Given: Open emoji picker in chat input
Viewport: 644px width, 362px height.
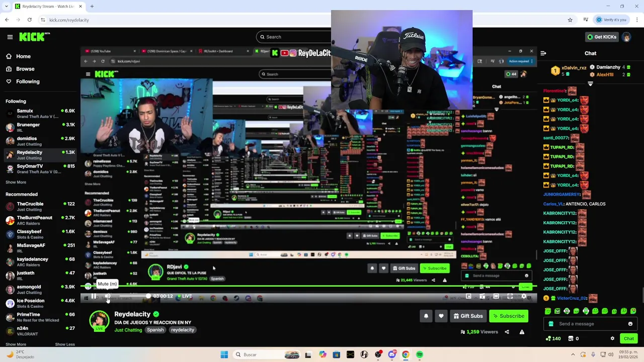Looking at the screenshot, I should (x=630, y=324).
